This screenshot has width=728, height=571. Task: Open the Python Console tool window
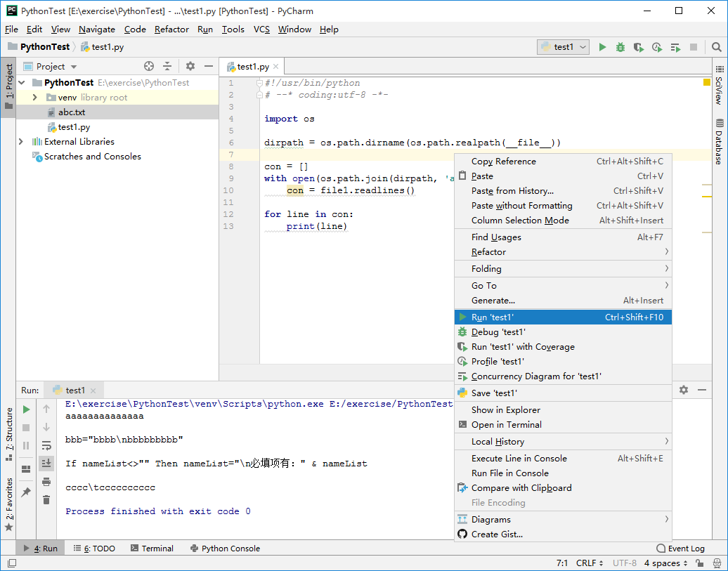[225, 549]
